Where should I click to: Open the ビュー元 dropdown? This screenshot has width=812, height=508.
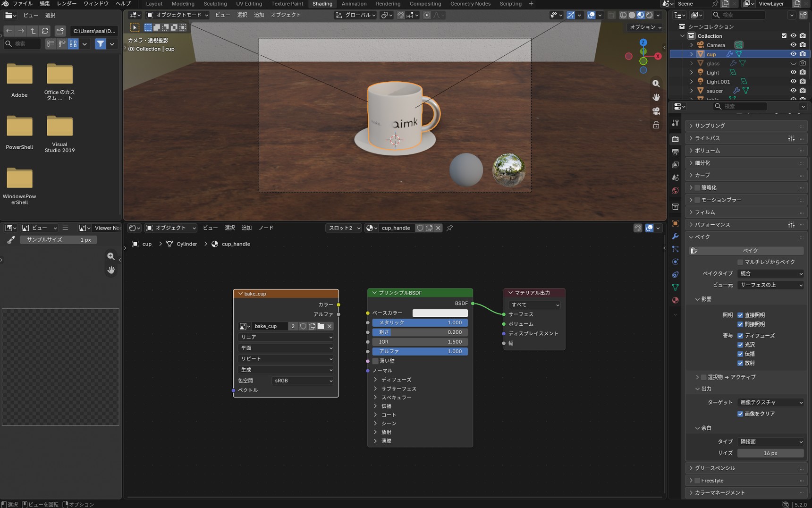tap(770, 285)
